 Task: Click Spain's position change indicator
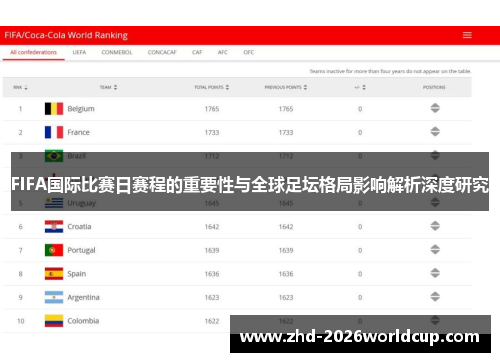pyautogui.click(x=435, y=273)
